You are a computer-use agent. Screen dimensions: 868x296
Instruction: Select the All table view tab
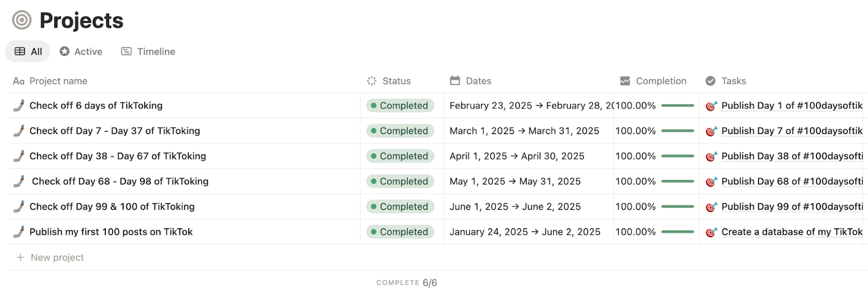tap(28, 52)
